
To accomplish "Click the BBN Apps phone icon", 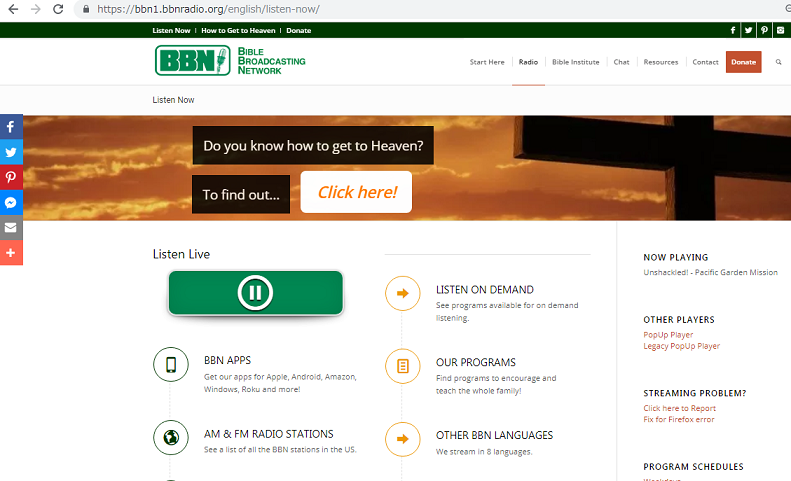I will pos(171,364).
